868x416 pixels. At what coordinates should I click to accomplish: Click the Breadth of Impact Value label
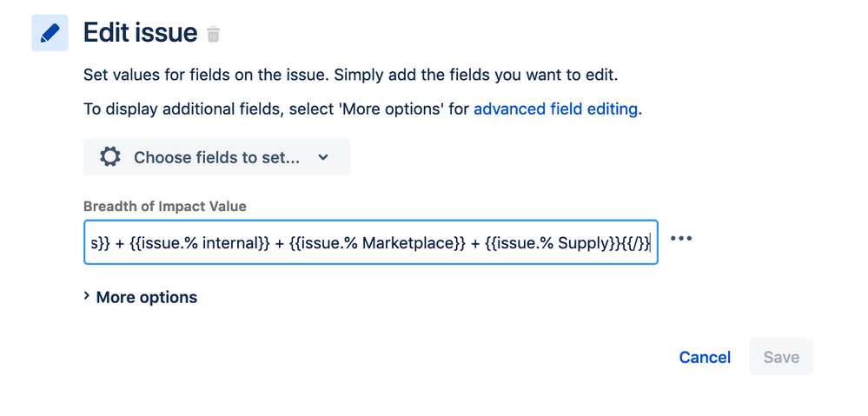pos(165,207)
